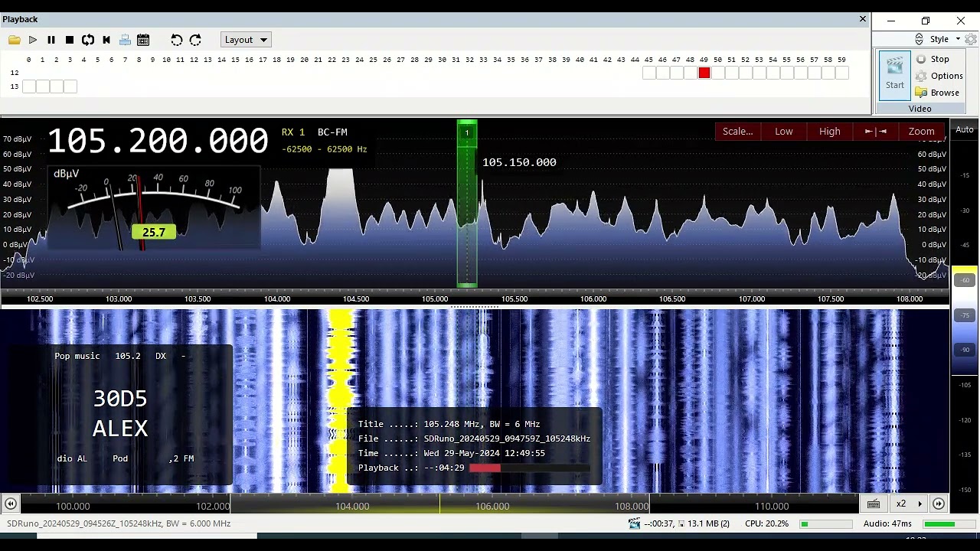This screenshot has width=980, height=551.
Task: Click the BC-FM mode label
Action: pos(332,132)
